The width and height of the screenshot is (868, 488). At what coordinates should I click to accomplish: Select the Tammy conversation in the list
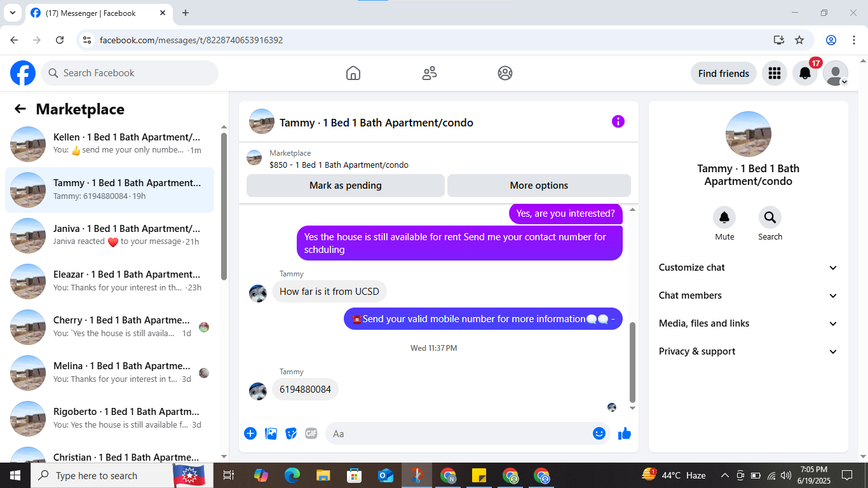[109, 190]
